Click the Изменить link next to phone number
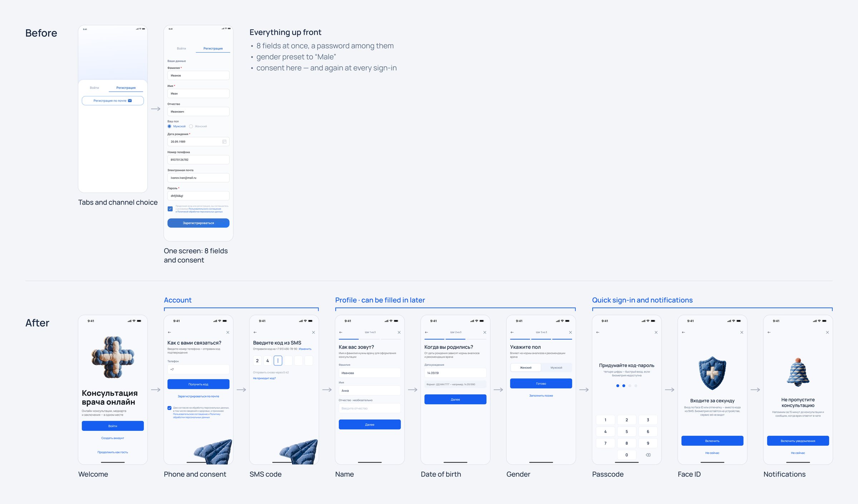Image resolution: width=858 pixels, height=504 pixels. pyautogui.click(x=305, y=349)
